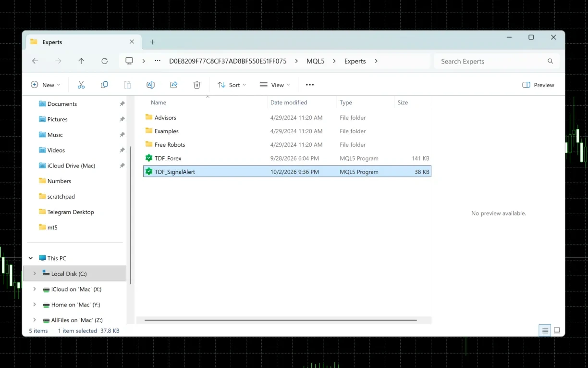The height and width of the screenshot is (368, 588).
Task: Collapse the This PC tree node
Action: (31, 258)
